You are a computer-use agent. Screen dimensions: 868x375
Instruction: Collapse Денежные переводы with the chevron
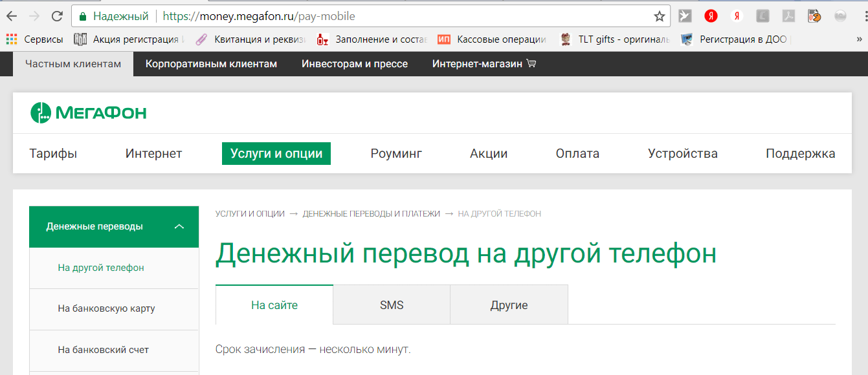(179, 226)
